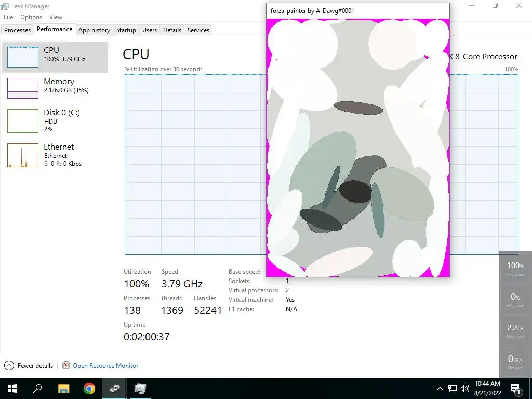This screenshot has height=399, width=532.
Task: Click the 100% CPU Load overlay tile
Action: click(515, 269)
